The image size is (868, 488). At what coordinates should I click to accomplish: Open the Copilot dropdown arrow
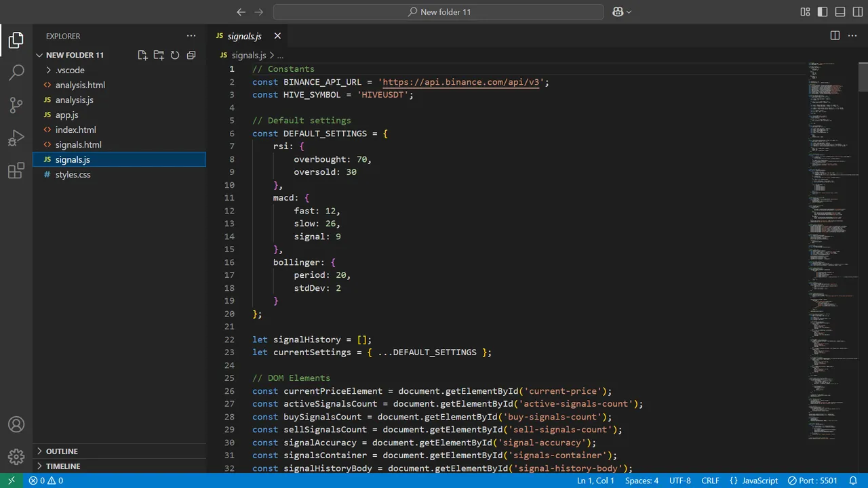coord(629,12)
